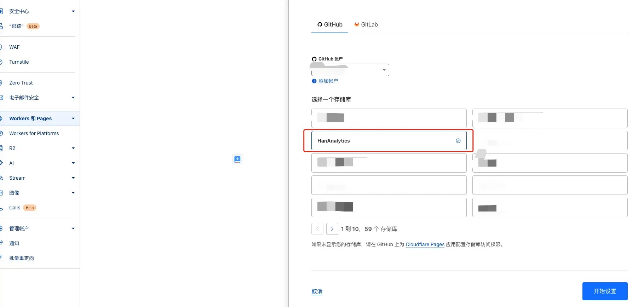Screen dimensions: 644x307
Task: Select the HanAnalytics repository
Action: coord(389,141)
